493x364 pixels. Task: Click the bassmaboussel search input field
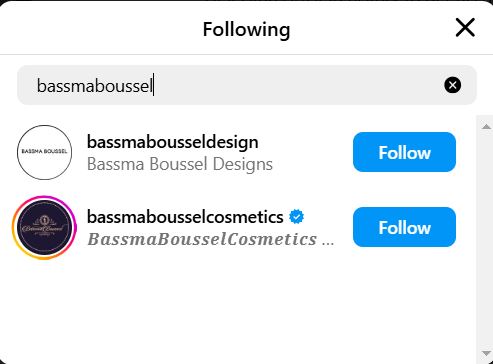(247, 85)
